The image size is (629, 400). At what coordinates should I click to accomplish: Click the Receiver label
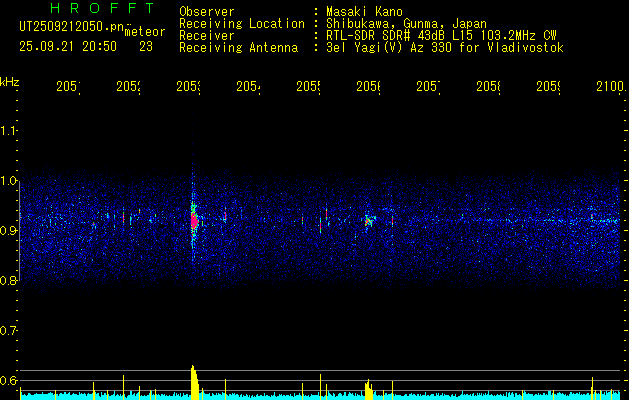[207, 36]
